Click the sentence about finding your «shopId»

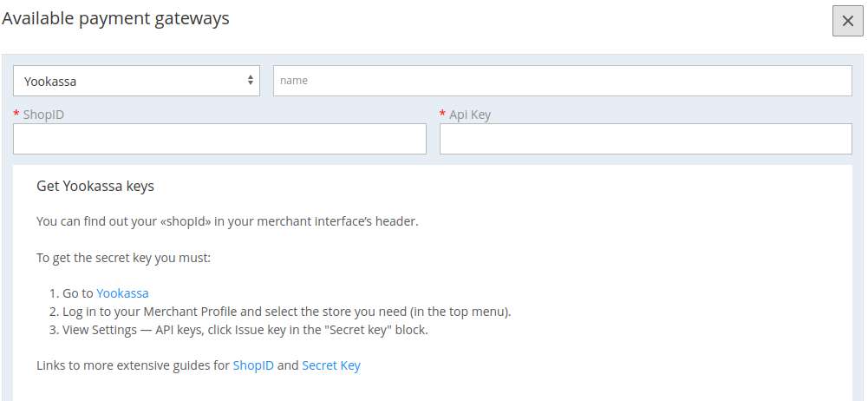coord(227,221)
